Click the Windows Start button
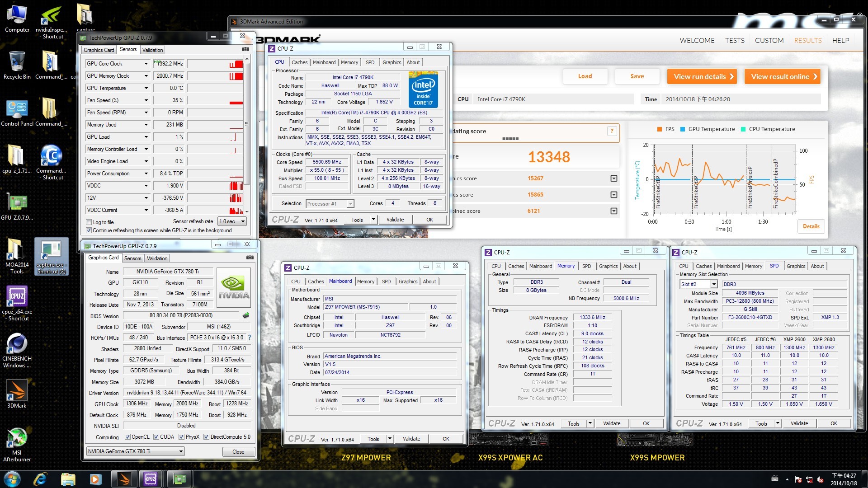Screen dimensions: 868x488 click(12, 479)
